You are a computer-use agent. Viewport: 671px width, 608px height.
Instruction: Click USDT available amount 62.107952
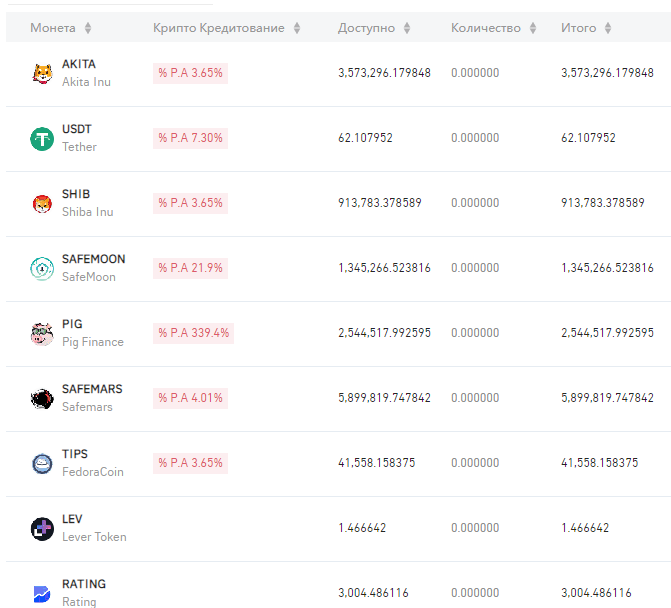[x=365, y=138]
